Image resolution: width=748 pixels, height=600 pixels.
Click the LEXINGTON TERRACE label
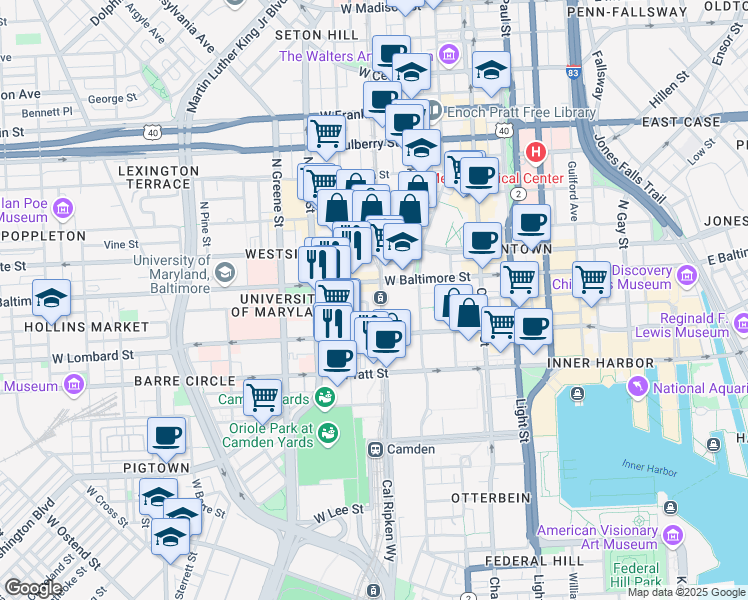158,177
